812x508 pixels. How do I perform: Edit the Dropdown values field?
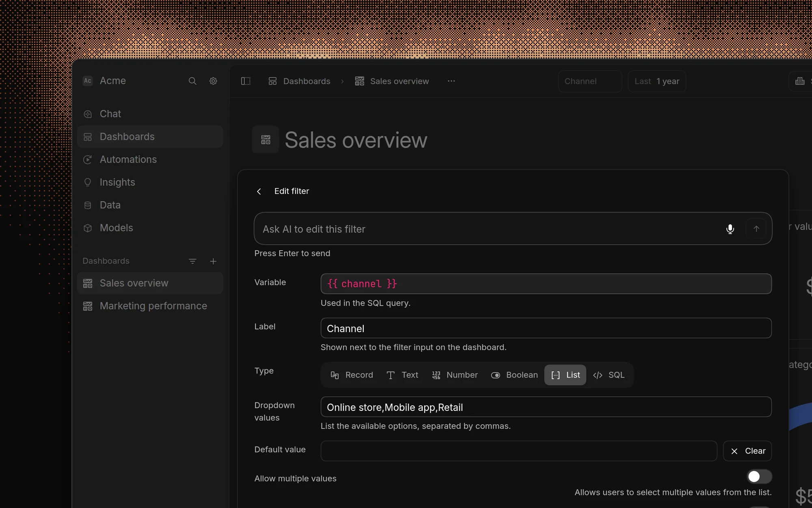coord(546,407)
